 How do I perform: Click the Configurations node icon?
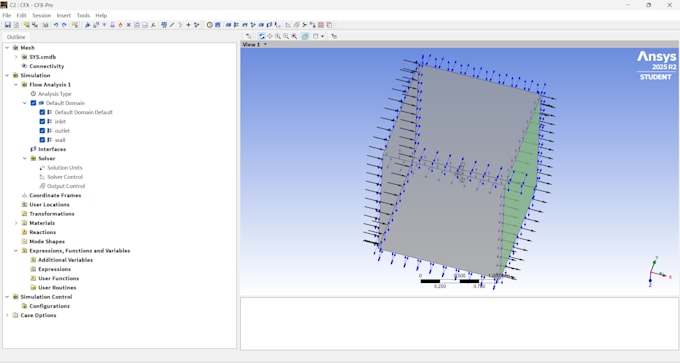tap(24, 306)
